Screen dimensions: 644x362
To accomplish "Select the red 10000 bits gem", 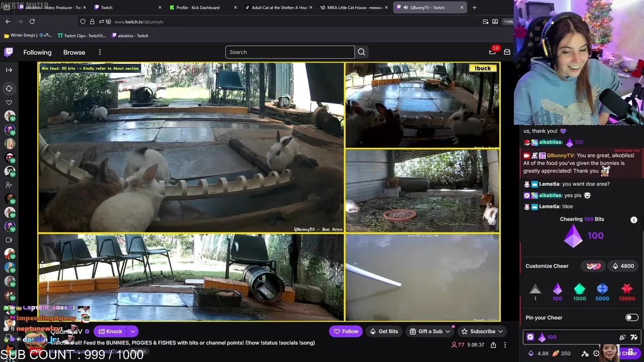I will (627, 292).
